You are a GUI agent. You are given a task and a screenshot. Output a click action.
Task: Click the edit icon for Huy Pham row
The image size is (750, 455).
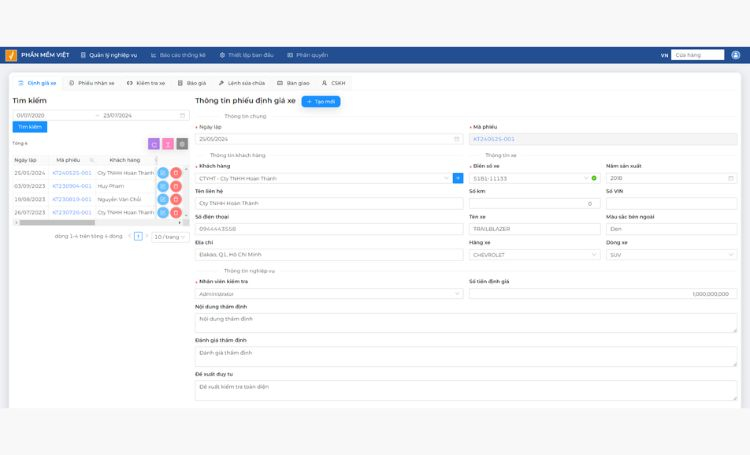click(x=163, y=186)
